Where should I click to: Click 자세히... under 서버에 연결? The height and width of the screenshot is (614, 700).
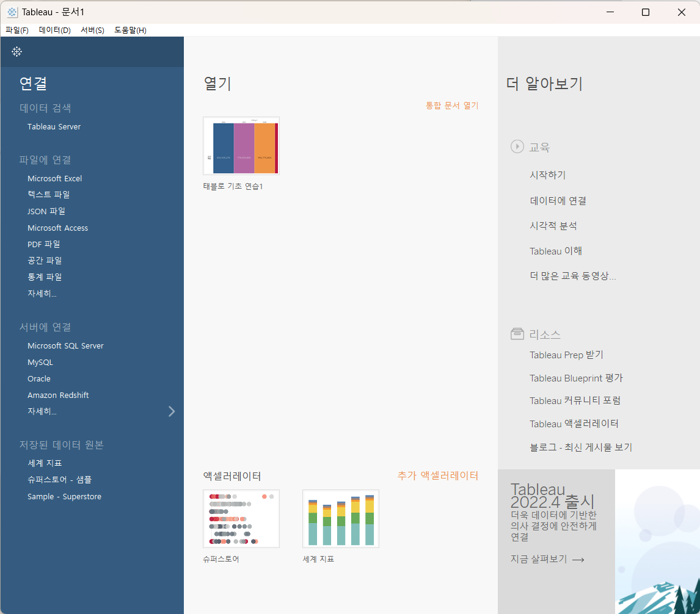coord(42,411)
